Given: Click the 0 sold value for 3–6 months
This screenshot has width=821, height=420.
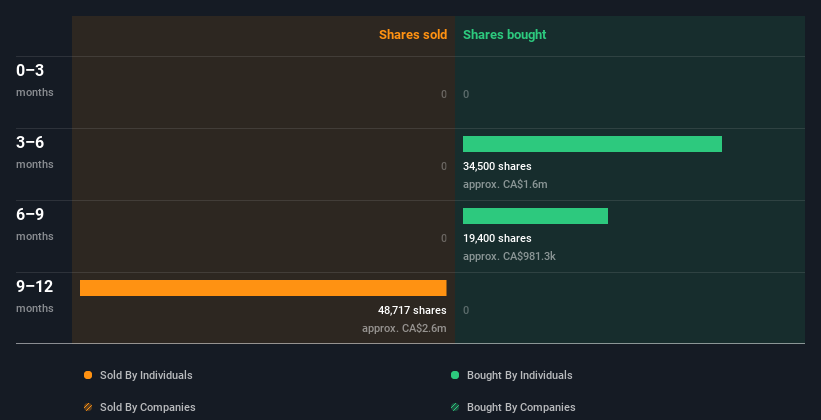Looking at the screenshot, I should [444, 166].
